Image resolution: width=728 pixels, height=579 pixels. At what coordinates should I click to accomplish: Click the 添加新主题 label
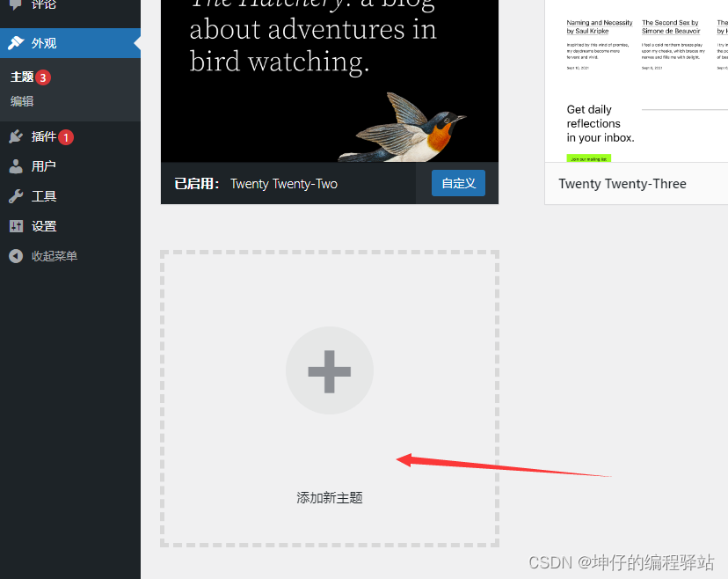pos(330,498)
